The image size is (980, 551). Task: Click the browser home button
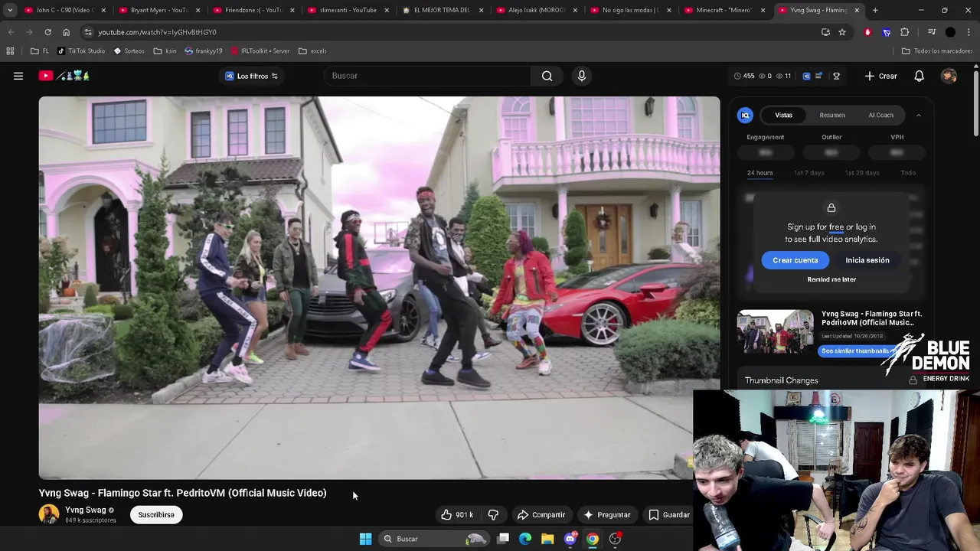pos(66,32)
